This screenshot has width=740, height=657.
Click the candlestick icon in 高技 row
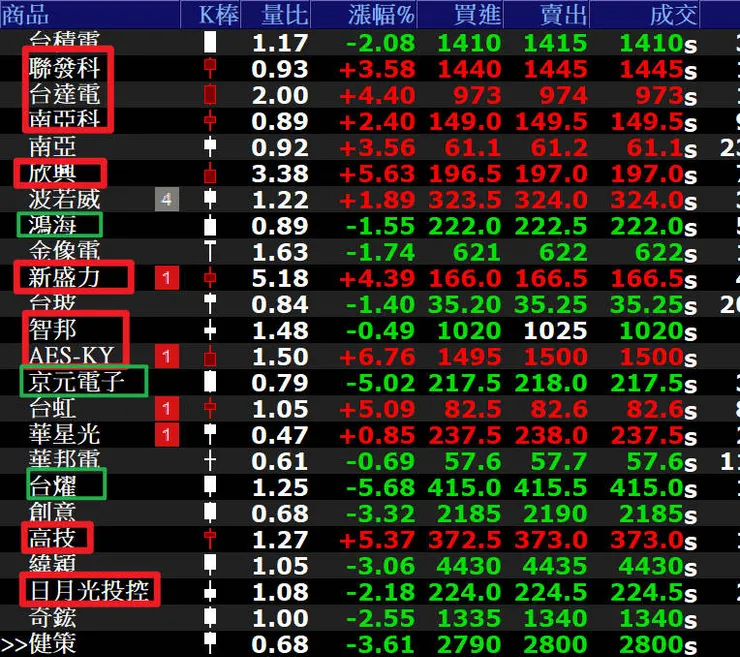[210, 539]
